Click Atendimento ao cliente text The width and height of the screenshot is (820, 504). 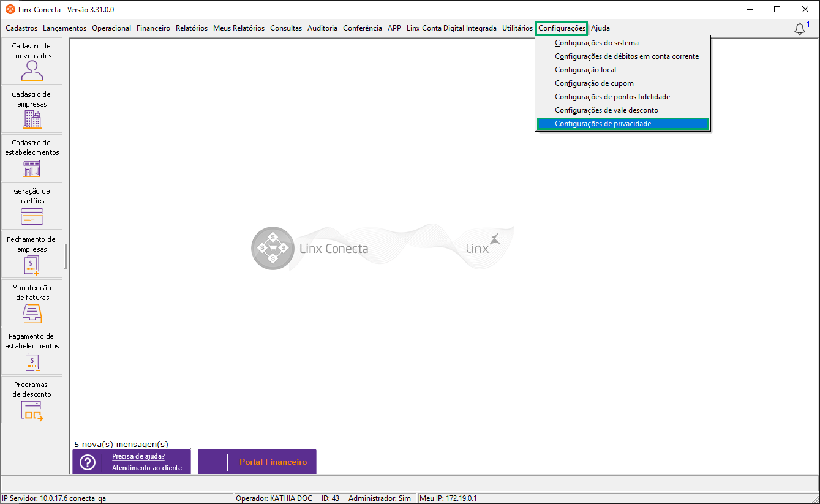click(147, 468)
